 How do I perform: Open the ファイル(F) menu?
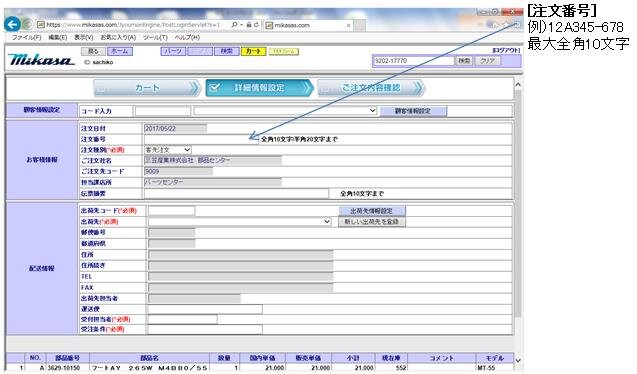pos(26,37)
